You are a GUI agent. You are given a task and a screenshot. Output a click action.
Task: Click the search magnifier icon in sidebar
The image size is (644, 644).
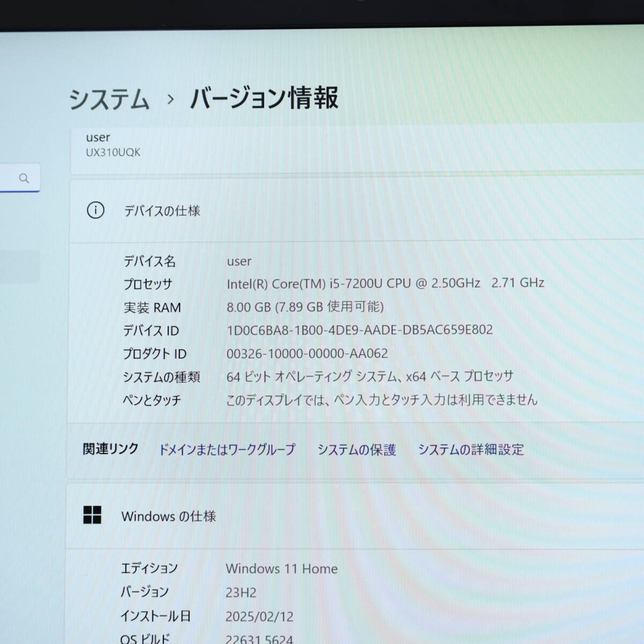pos(24,178)
